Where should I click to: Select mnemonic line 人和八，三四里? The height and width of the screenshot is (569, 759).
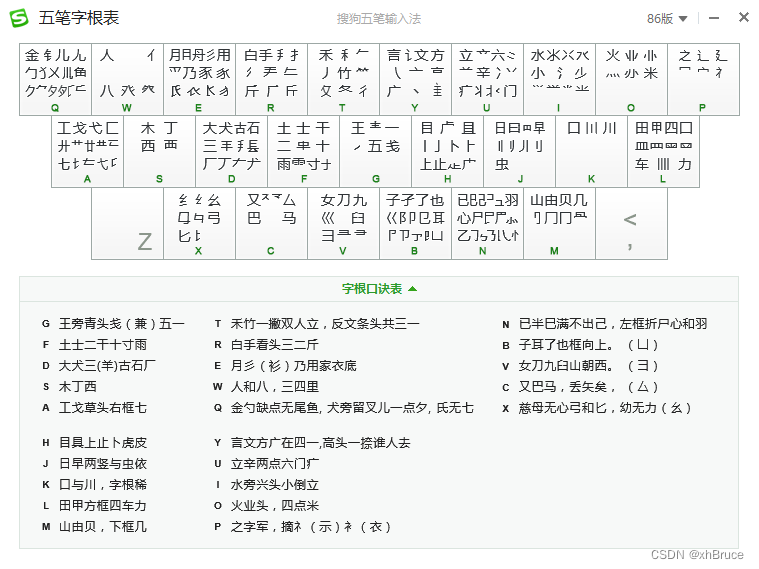(274, 386)
